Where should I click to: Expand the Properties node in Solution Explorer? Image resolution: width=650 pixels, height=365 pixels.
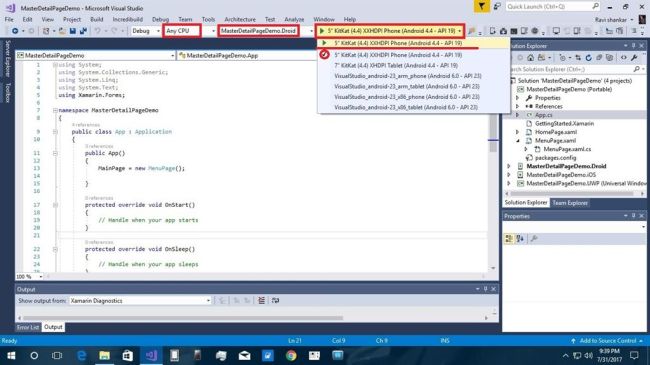517,98
